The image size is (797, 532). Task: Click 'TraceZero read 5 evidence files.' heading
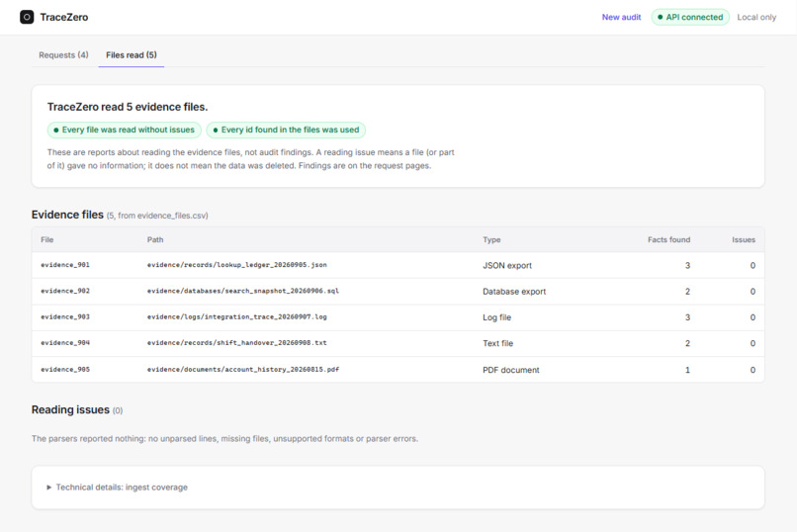coord(128,107)
